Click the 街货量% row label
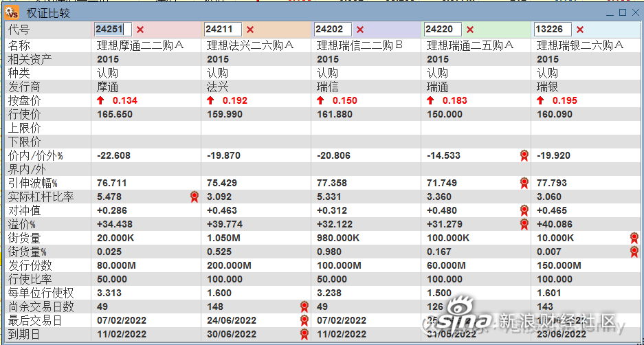This screenshot has width=644, height=345. pos(27,252)
